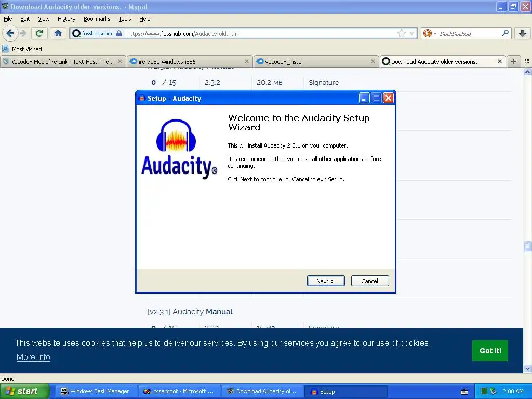Click the browser forward arrow
The height and width of the screenshot is (399, 532).
click(x=23, y=33)
